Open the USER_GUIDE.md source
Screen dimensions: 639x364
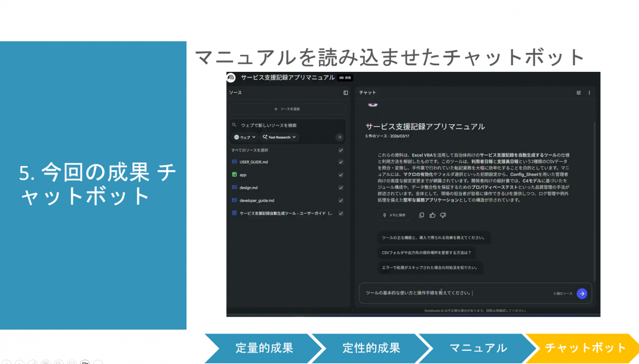(x=254, y=162)
